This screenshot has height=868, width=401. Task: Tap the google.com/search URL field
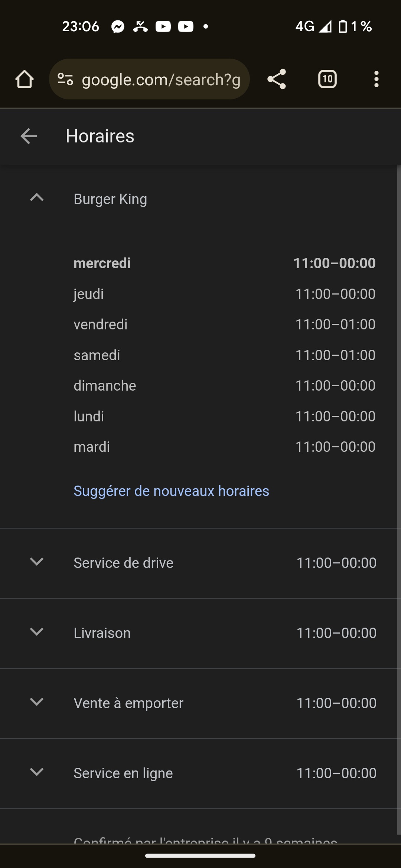pyautogui.click(x=161, y=79)
